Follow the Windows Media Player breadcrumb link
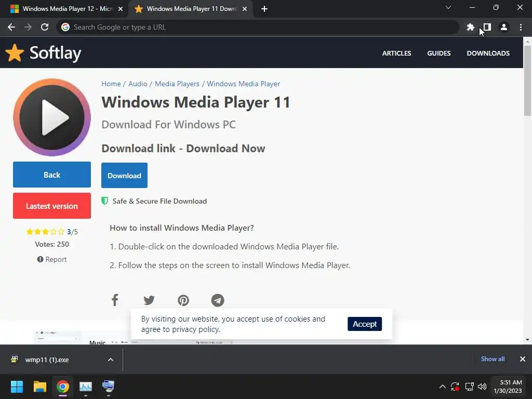Viewport: 532px width, 399px height. click(243, 84)
